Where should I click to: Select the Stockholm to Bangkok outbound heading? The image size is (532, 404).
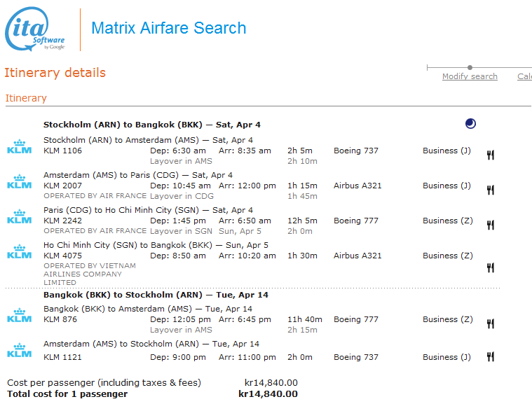tap(152, 125)
